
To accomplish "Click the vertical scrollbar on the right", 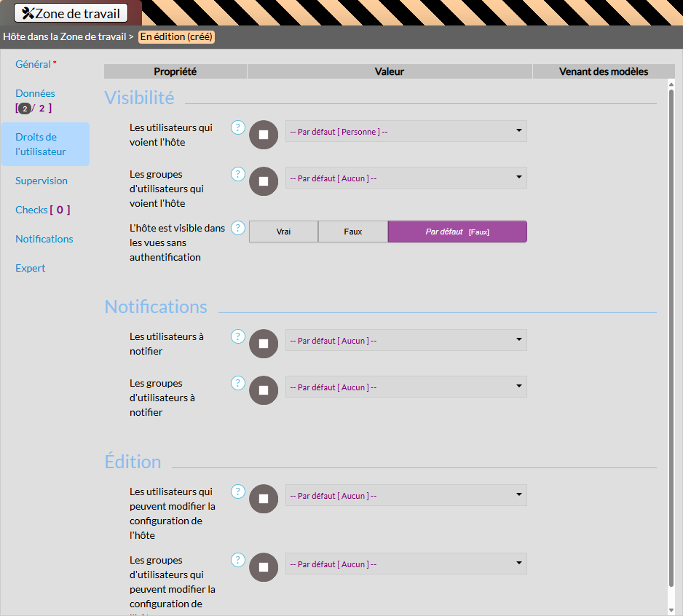I will tap(671, 335).
